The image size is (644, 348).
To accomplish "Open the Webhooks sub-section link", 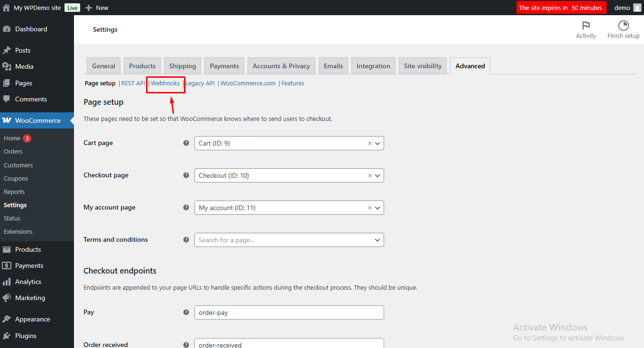I will pos(165,83).
